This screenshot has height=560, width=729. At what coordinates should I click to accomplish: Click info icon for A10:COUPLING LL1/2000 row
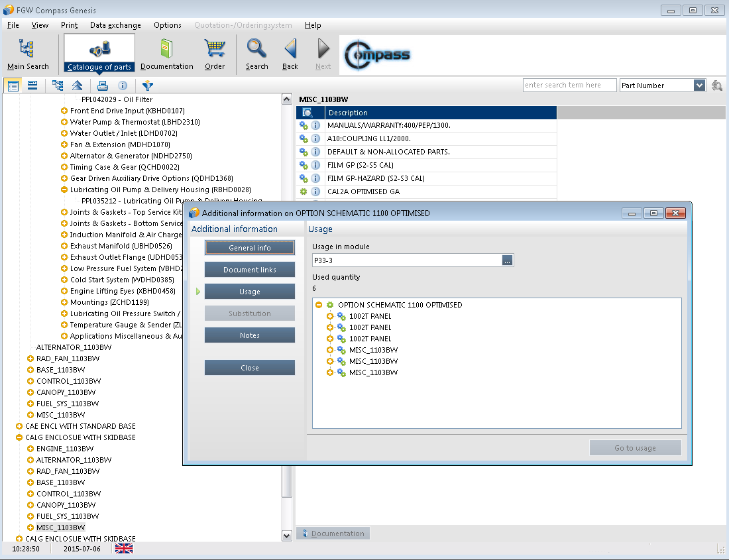(x=315, y=139)
